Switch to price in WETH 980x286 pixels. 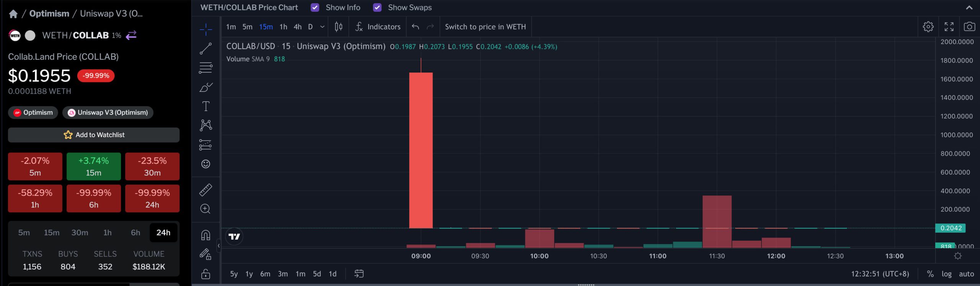point(485,27)
